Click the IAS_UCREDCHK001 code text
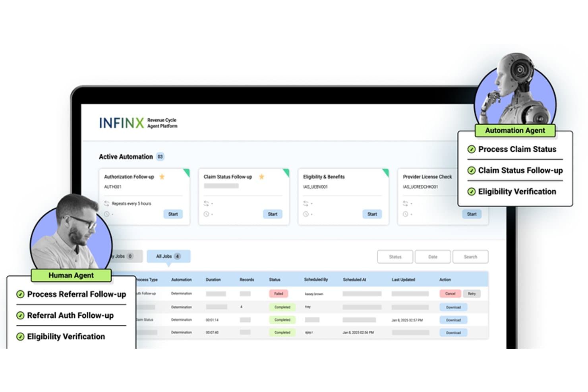 click(420, 187)
